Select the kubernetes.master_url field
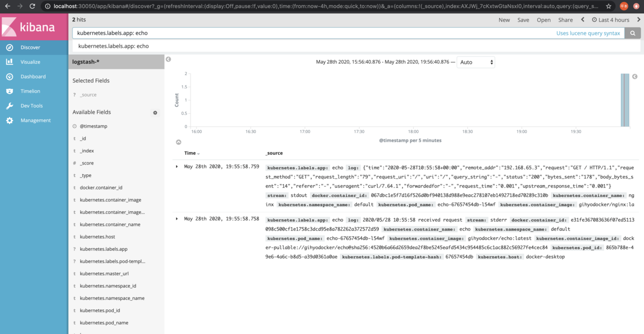The width and height of the screenshot is (644, 334). [104, 273]
